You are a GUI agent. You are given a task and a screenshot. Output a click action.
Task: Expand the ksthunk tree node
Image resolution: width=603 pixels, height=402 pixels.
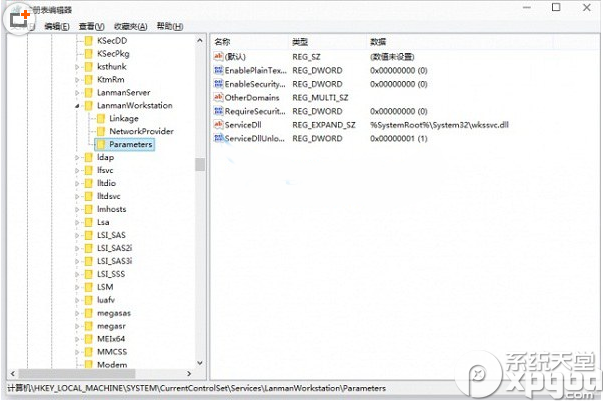tap(77, 67)
